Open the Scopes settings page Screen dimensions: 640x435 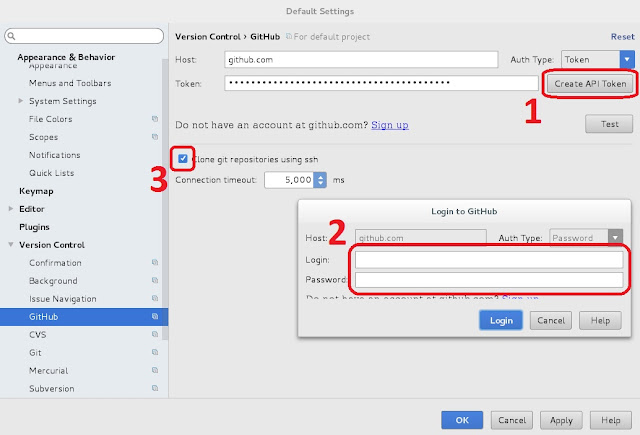(x=43, y=137)
